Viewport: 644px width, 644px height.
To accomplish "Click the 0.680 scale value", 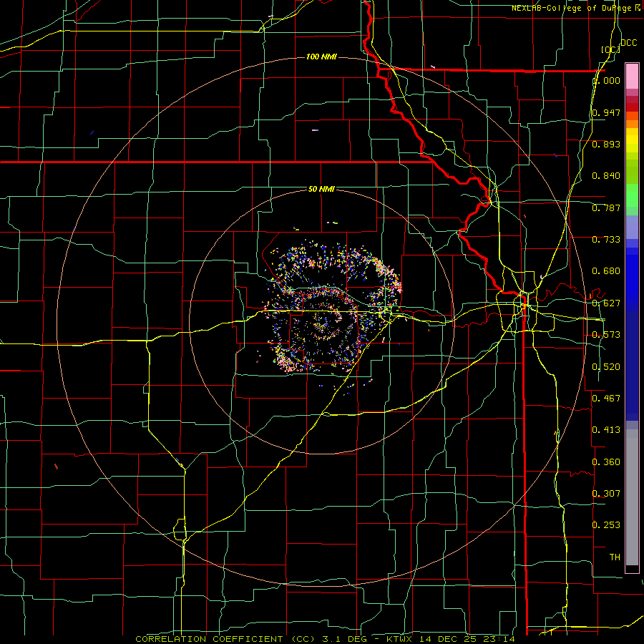I will click(x=606, y=271).
